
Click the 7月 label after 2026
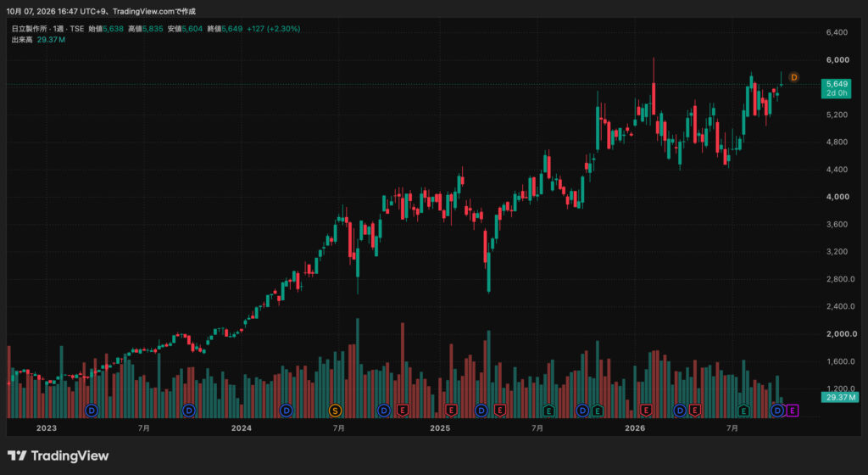[x=732, y=428]
